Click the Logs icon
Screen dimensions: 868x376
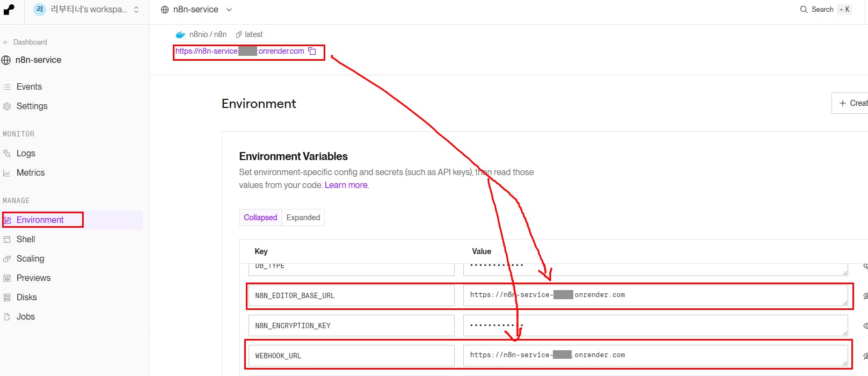pos(7,153)
